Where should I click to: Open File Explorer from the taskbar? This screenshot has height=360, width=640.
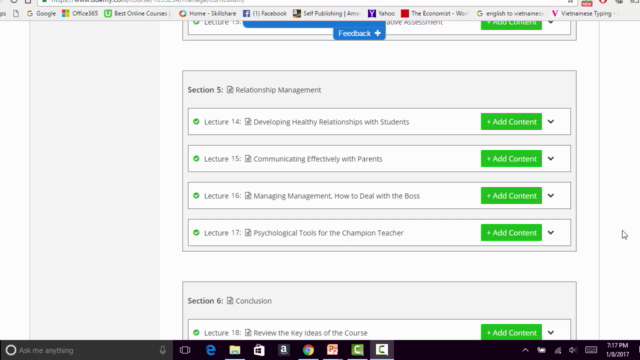click(235, 350)
